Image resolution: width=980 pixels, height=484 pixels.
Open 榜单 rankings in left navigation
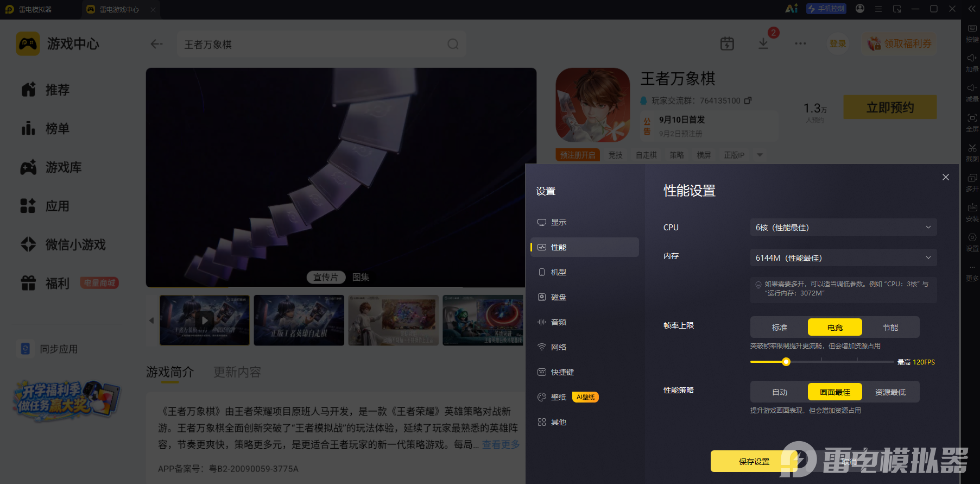45,129
